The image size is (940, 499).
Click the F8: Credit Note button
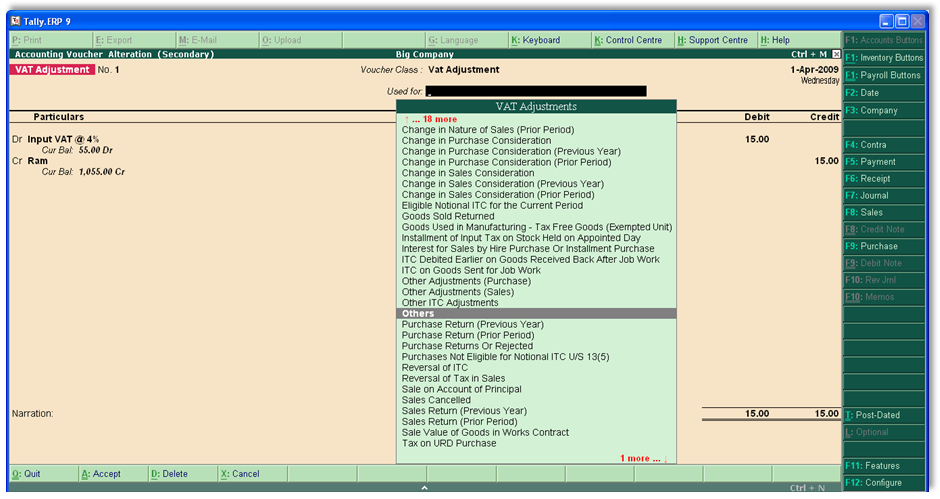pyautogui.click(x=884, y=229)
